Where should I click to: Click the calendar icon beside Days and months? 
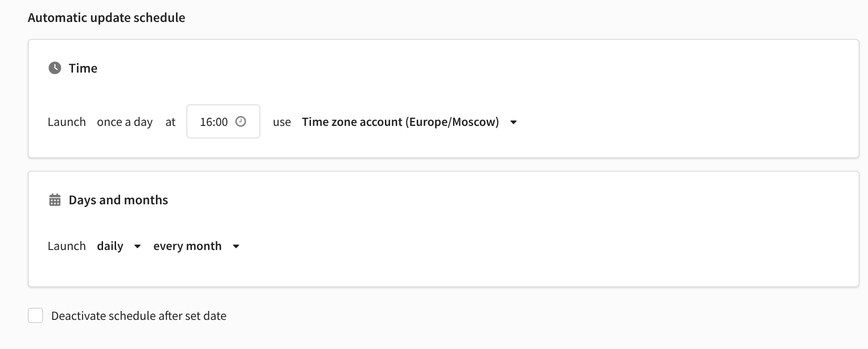[55, 200]
